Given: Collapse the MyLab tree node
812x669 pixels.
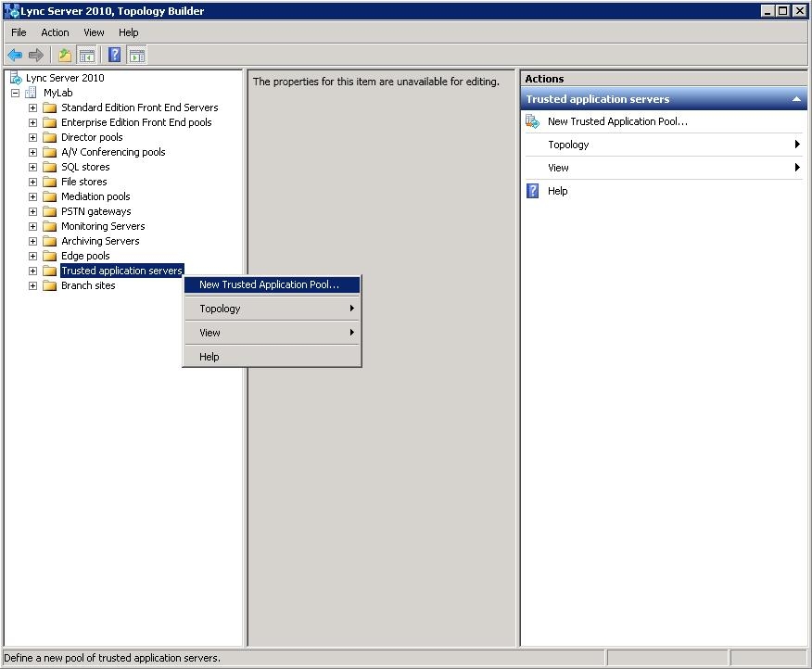Looking at the screenshot, I should [x=15, y=93].
